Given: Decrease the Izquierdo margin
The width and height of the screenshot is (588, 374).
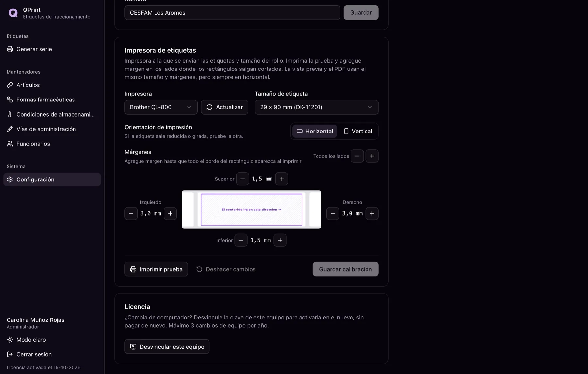Looking at the screenshot, I should 131,213.
